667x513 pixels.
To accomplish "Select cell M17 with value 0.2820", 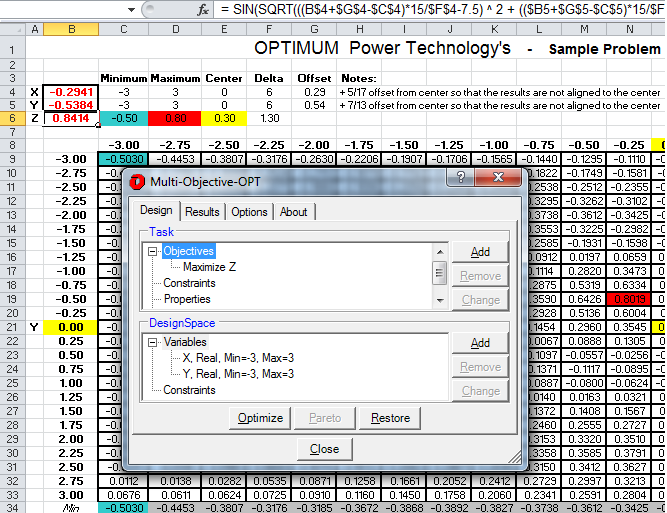I will click(584, 271).
